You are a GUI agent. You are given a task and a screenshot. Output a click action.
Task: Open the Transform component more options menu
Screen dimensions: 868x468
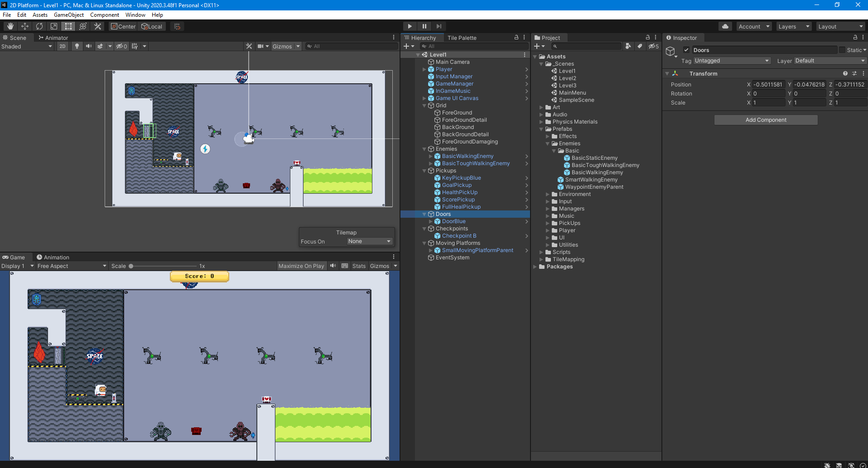pos(863,73)
